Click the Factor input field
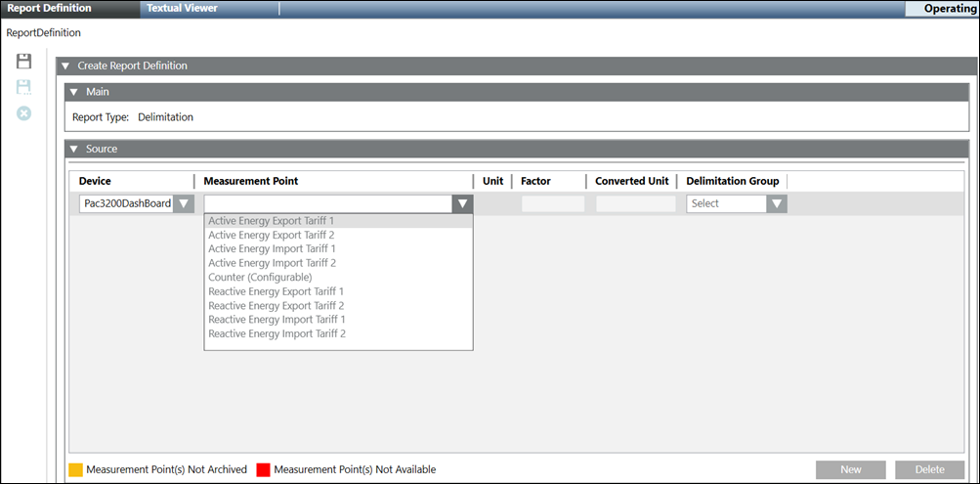980x484 pixels. (x=552, y=203)
